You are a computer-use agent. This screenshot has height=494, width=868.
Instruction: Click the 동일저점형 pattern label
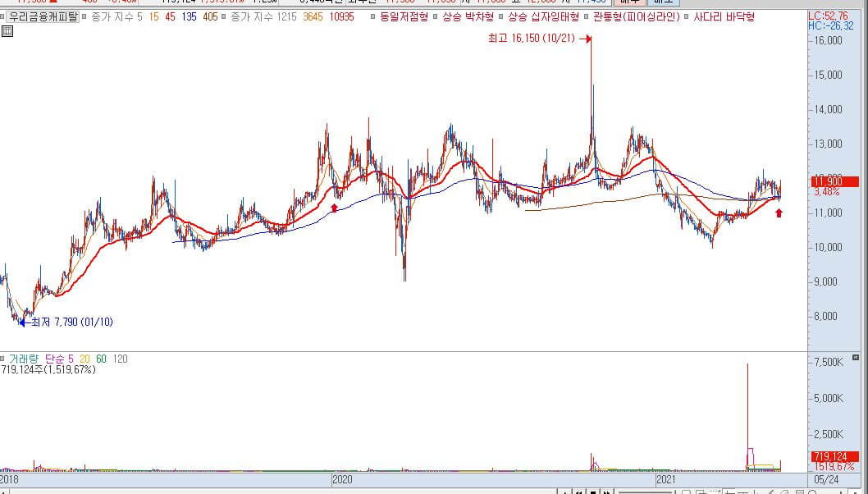point(404,16)
